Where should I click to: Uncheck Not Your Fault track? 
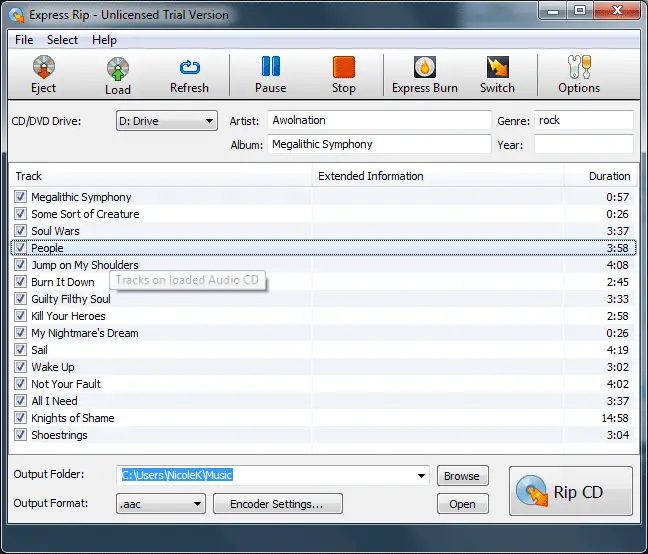click(x=20, y=383)
